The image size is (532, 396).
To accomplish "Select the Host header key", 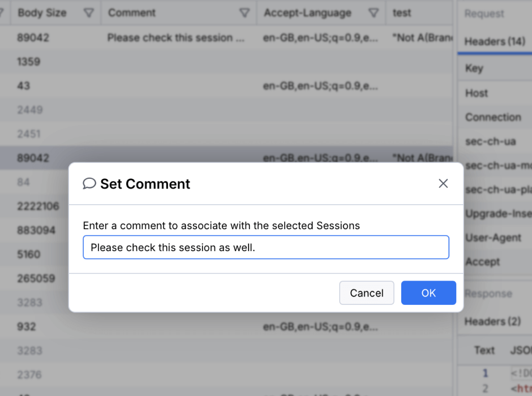I will pos(477,93).
